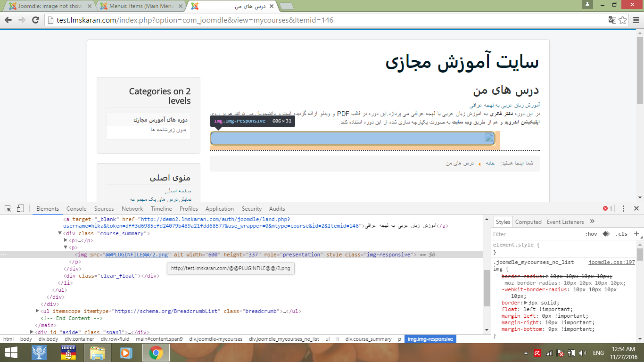Click the Styles filter input field

[x=535, y=234]
